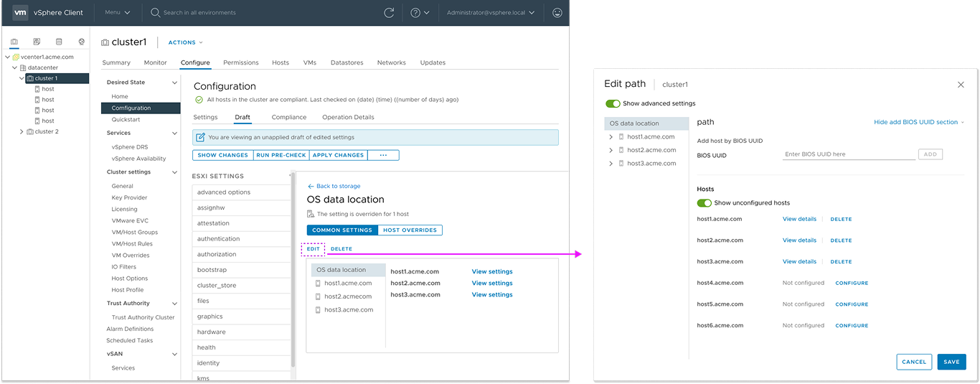980x384 pixels.
Task: Collapse the Desired State section
Action: (x=174, y=83)
